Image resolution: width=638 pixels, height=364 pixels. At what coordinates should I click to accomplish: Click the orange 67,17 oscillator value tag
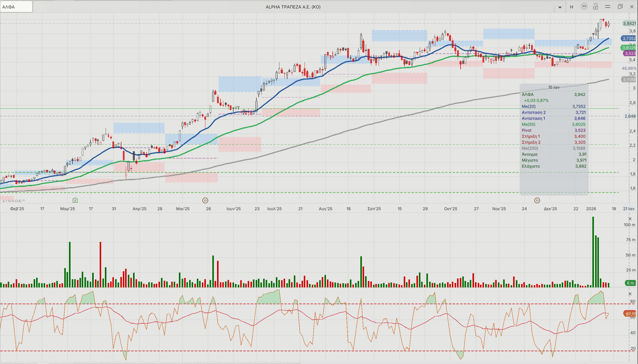[630, 314]
